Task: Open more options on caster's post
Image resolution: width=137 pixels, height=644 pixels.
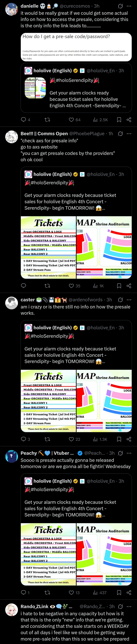Action: pyautogui.click(x=129, y=300)
